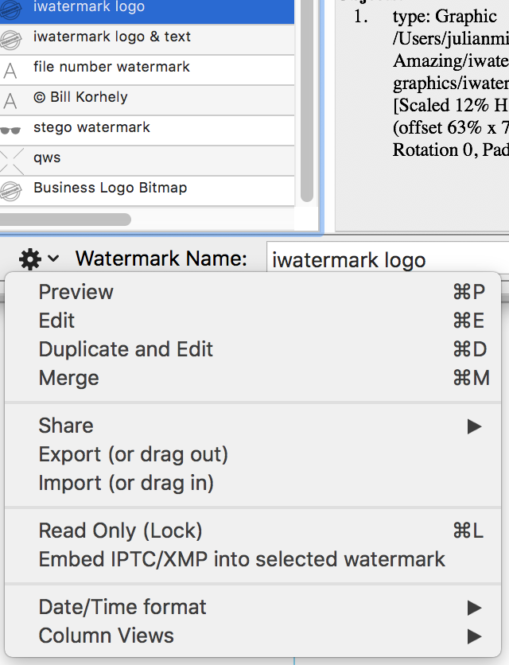Expand Date/Time format submenu arrow

tap(474, 608)
